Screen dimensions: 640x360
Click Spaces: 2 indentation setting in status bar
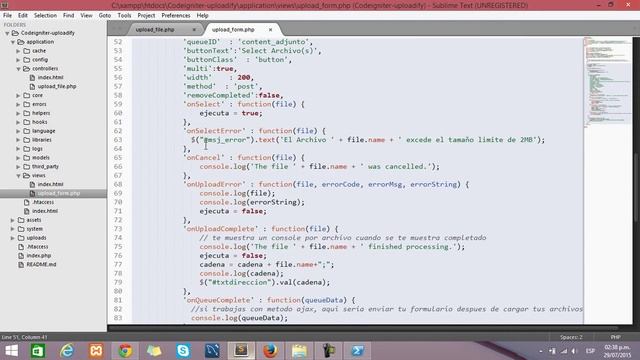pos(571,337)
